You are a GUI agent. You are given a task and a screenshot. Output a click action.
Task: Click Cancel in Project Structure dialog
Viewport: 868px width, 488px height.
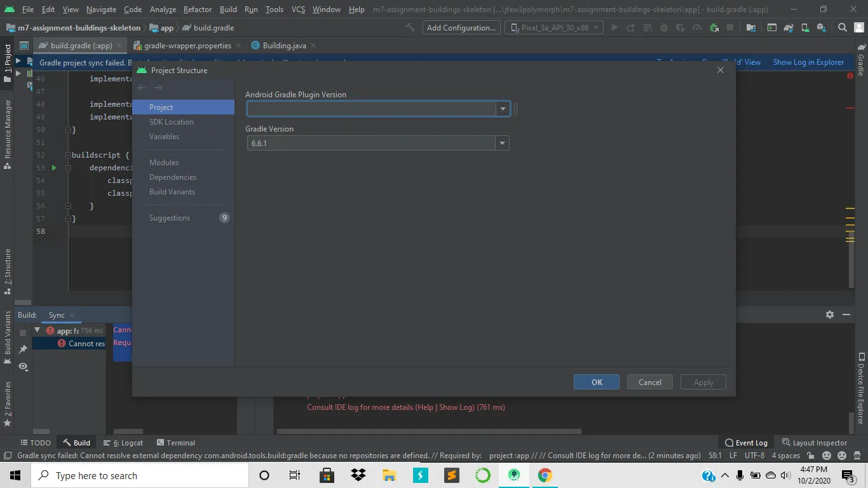click(650, 382)
